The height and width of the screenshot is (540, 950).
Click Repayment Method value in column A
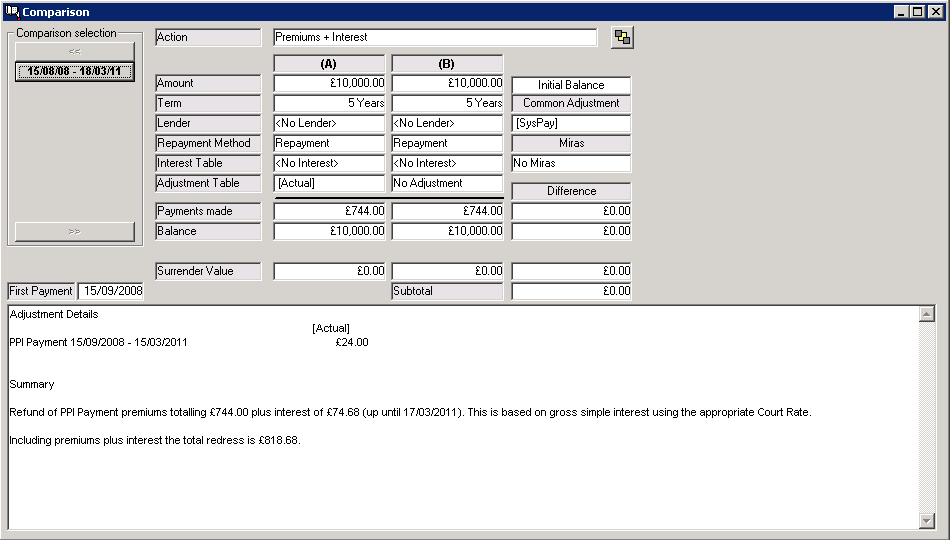coord(329,143)
